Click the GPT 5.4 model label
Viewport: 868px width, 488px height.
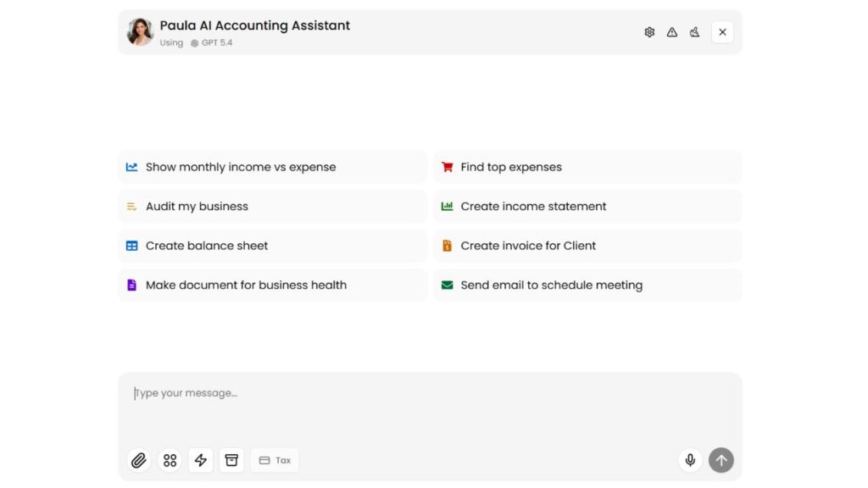pyautogui.click(x=211, y=42)
